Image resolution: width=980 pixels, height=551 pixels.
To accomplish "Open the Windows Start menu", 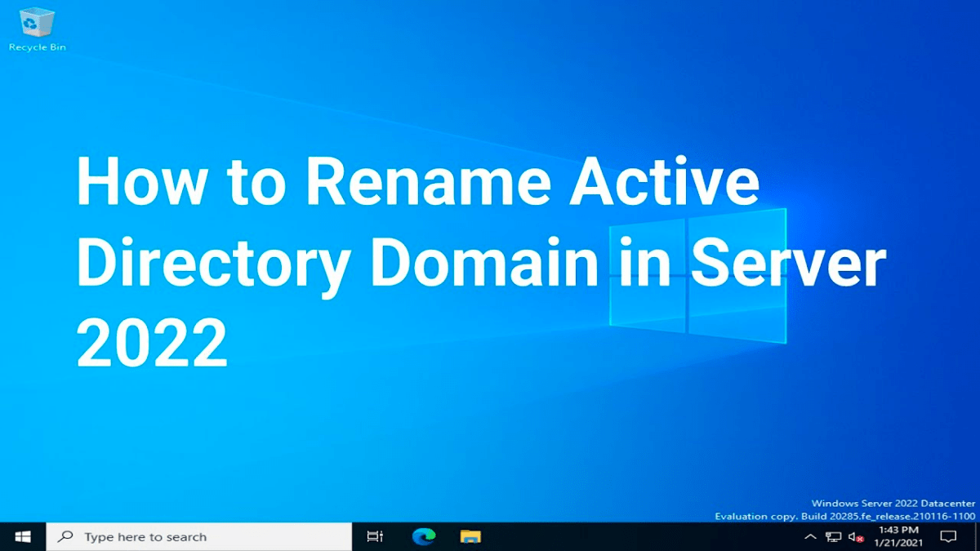I will coord(23,536).
